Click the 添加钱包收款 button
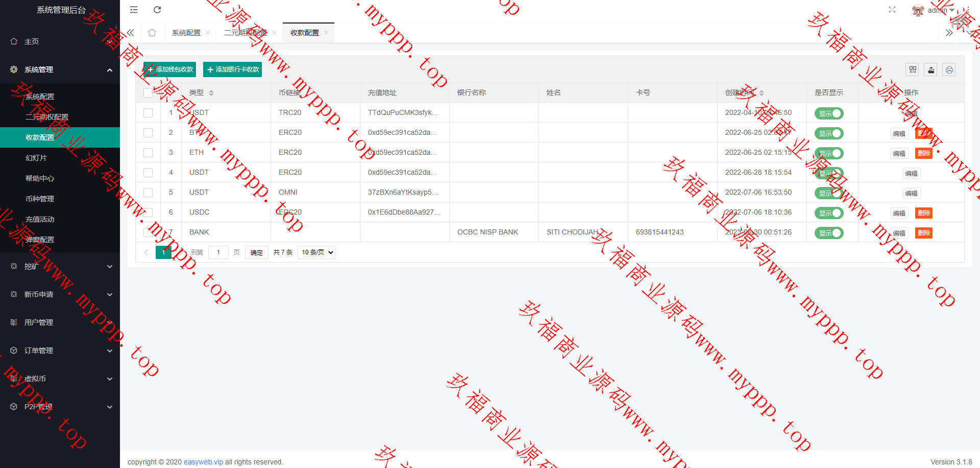Screen dimensions: 980x468 tap(170, 69)
